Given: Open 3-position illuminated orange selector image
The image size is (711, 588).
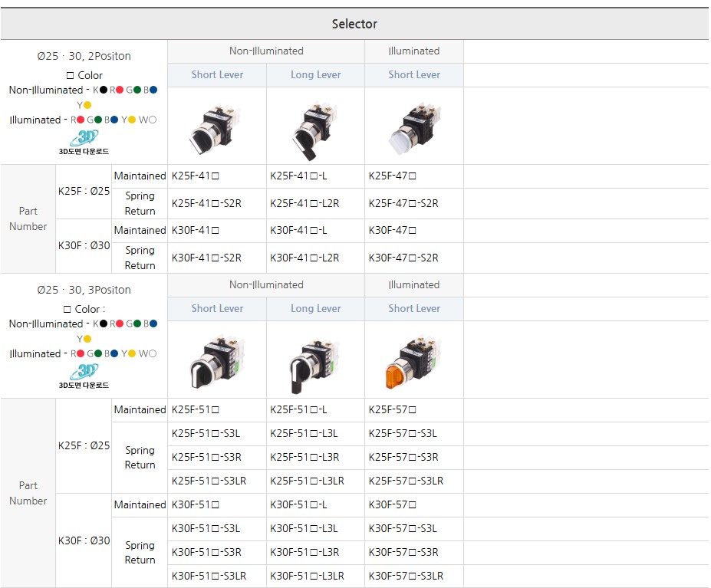Looking at the screenshot, I should [413, 361].
